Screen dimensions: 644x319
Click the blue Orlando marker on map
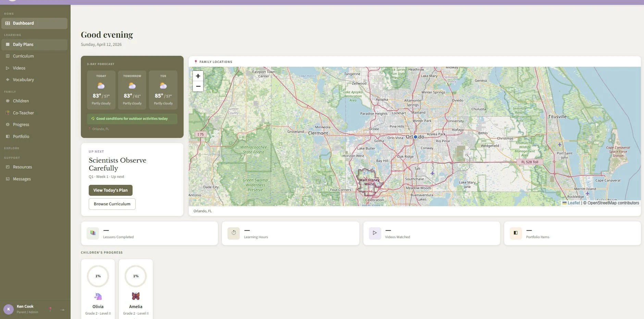[x=416, y=137]
